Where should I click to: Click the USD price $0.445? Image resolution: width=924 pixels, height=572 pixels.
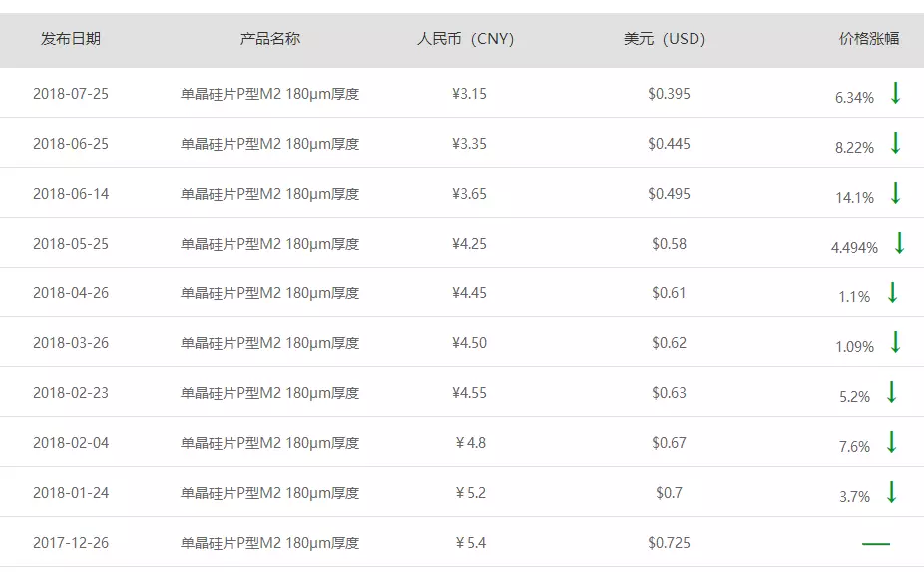tap(669, 144)
